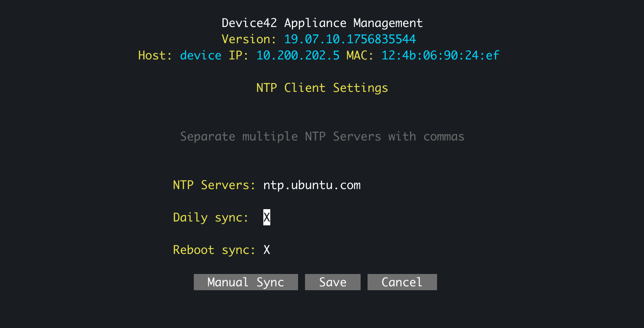The width and height of the screenshot is (644, 328).
Task: Toggle the Daily sync checkbox
Action: coord(266,217)
